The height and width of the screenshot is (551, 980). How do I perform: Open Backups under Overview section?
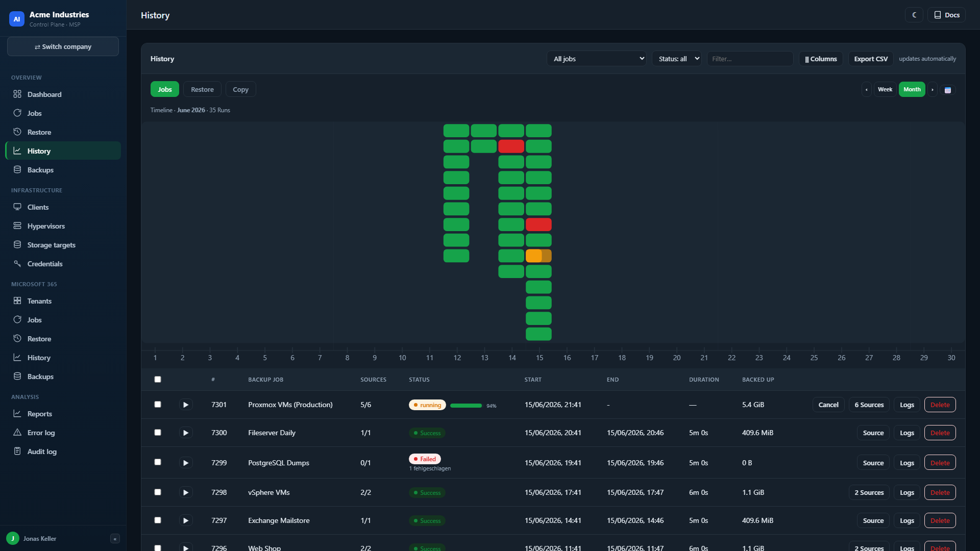coord(63,170)
